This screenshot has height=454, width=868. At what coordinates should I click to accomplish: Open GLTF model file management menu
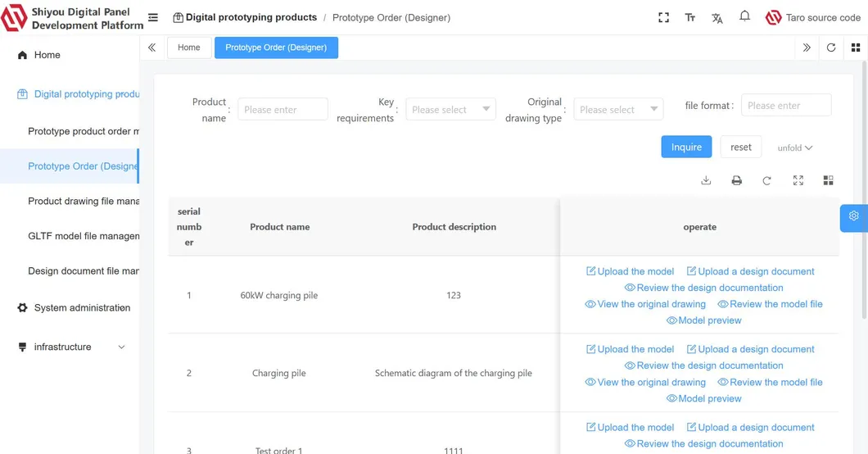[82, 236]
